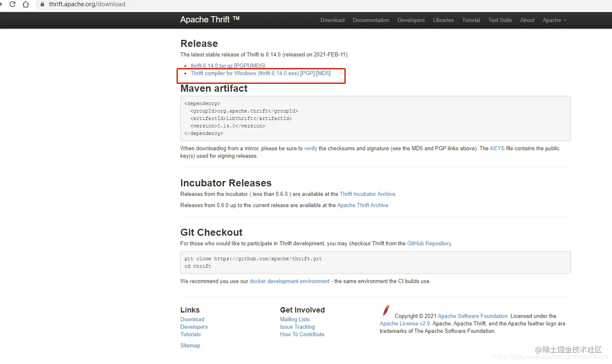
Task: Click the 'cd thrift' command text
Action: (198, 266)
